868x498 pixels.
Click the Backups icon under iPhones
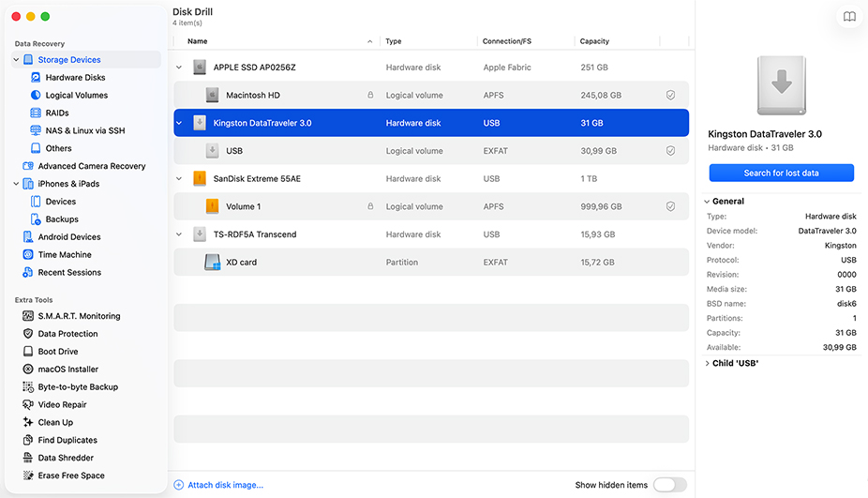tap(36, 219)
